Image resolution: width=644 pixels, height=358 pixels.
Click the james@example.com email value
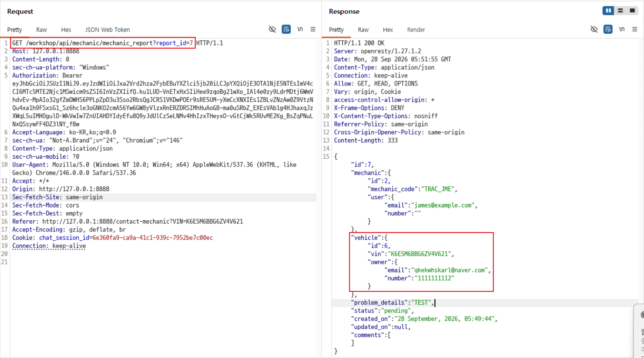[443, 205]
